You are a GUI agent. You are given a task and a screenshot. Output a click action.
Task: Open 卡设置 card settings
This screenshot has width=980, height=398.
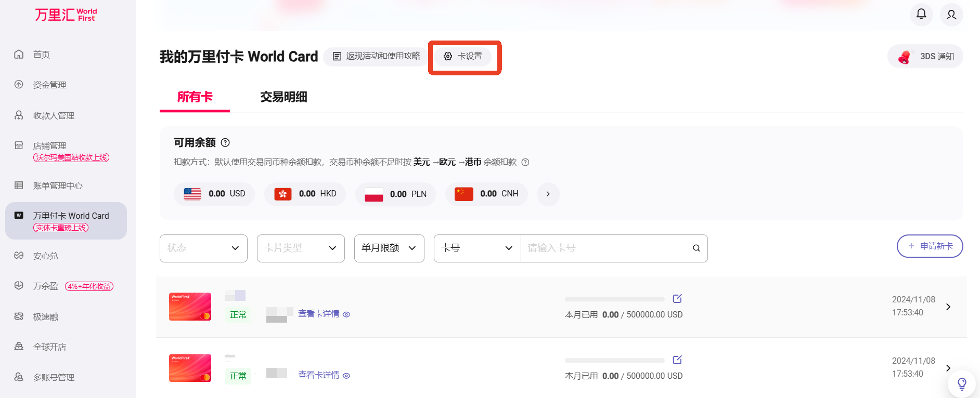point(463,56)
